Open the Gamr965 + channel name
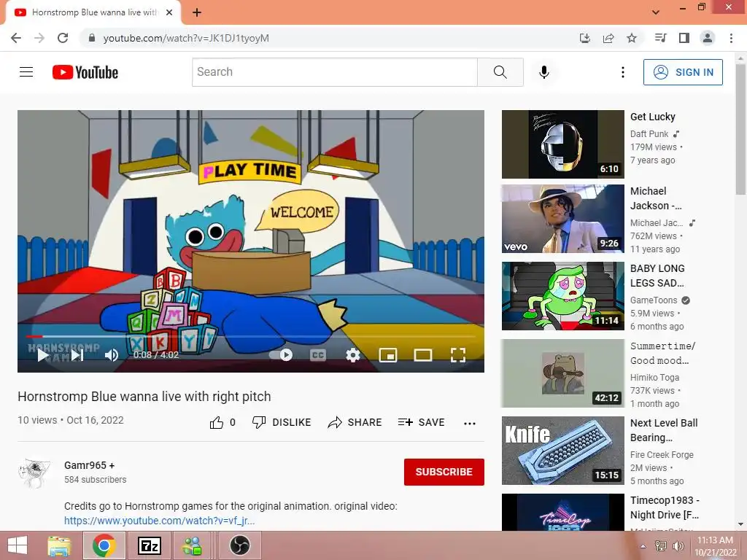The image size is (747, 560). pyautogui.click(x=89, y=465)
